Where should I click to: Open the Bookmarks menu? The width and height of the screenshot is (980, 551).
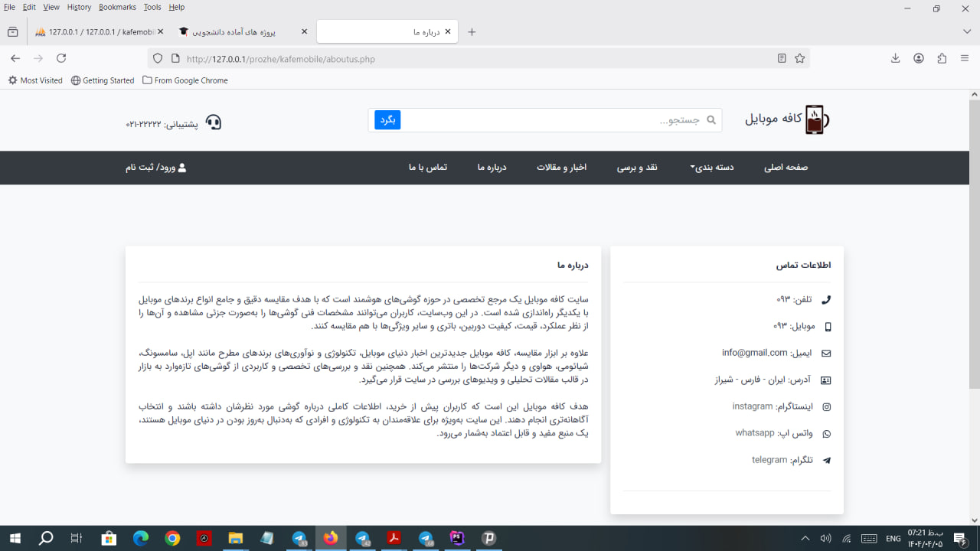point(117,7)
